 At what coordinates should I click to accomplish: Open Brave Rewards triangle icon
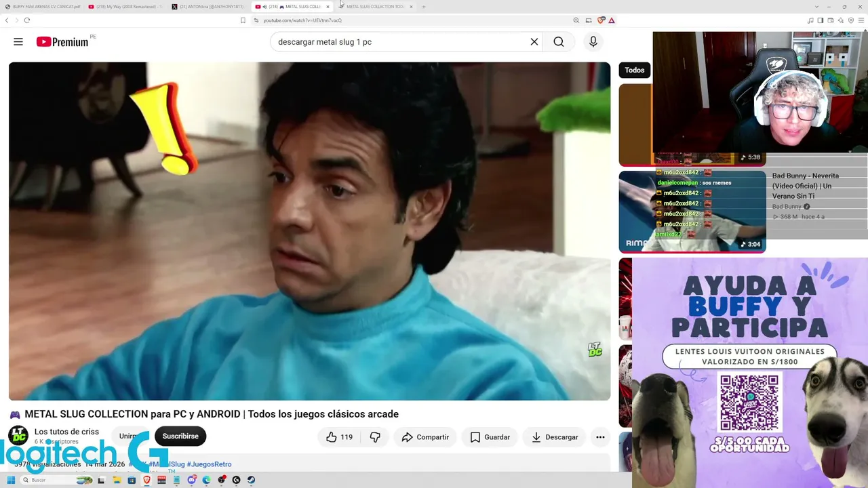click(611, 20)
